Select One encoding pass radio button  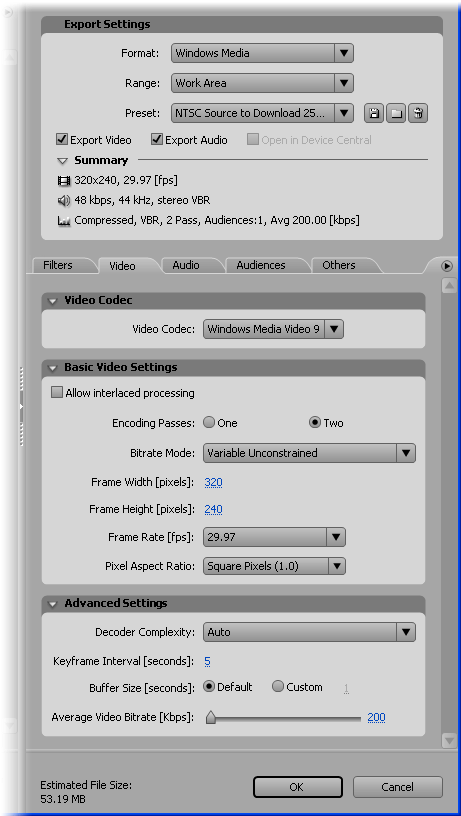209,423
